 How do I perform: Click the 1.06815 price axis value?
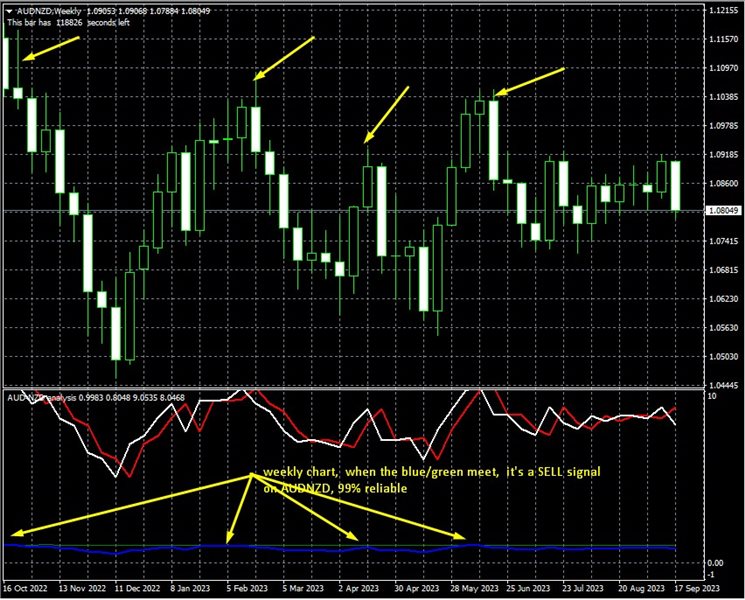723,270
